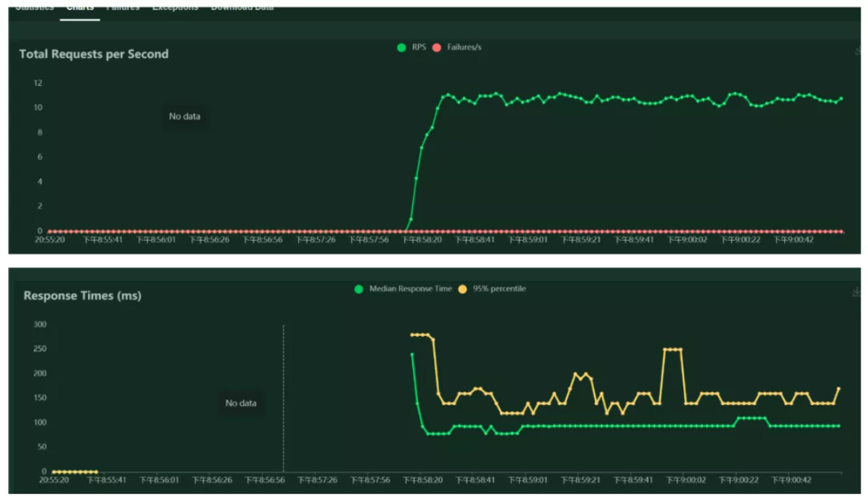The width and height of the screenshot is (868, 496).
Task: Click the Response Times (ms) heading
Action: 82,296
